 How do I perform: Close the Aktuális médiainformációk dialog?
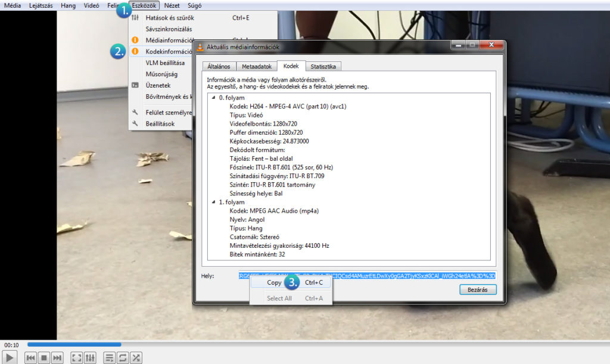[491, 45]
